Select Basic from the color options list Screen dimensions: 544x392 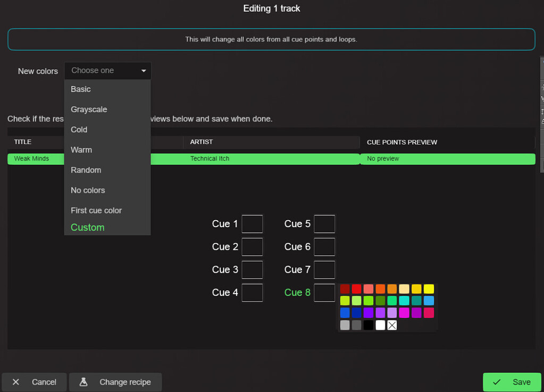[80, 89]
